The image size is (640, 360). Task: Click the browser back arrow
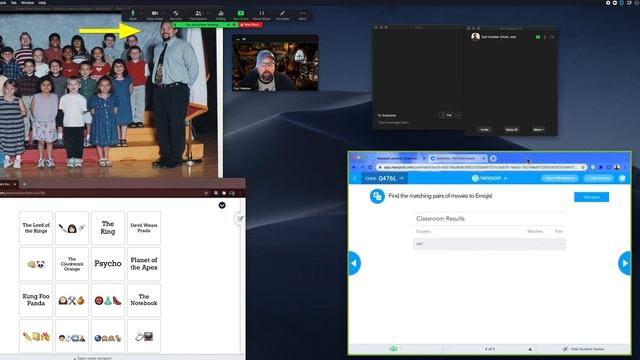pyautogui.click(x=354, y=167)
